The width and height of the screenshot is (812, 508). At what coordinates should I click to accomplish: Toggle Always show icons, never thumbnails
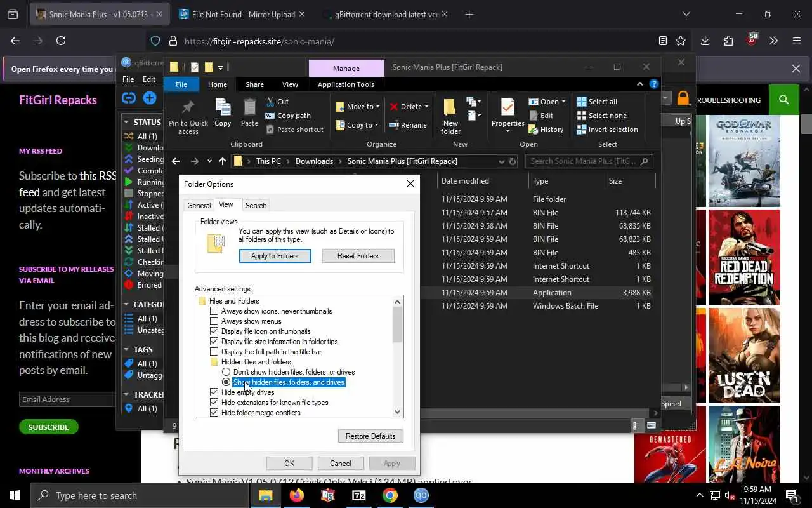click(214, 311)
